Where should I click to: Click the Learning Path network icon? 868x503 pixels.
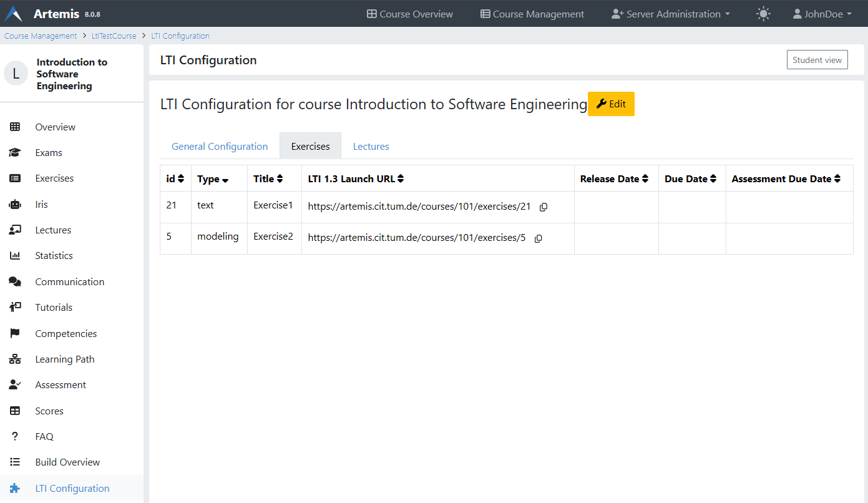pos(15,359)
